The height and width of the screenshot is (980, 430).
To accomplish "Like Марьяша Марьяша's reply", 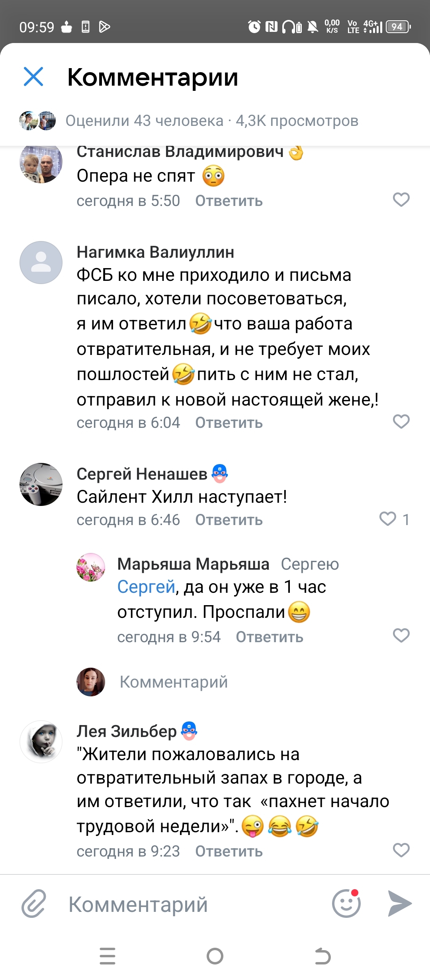I will click(x=401, y=635).
